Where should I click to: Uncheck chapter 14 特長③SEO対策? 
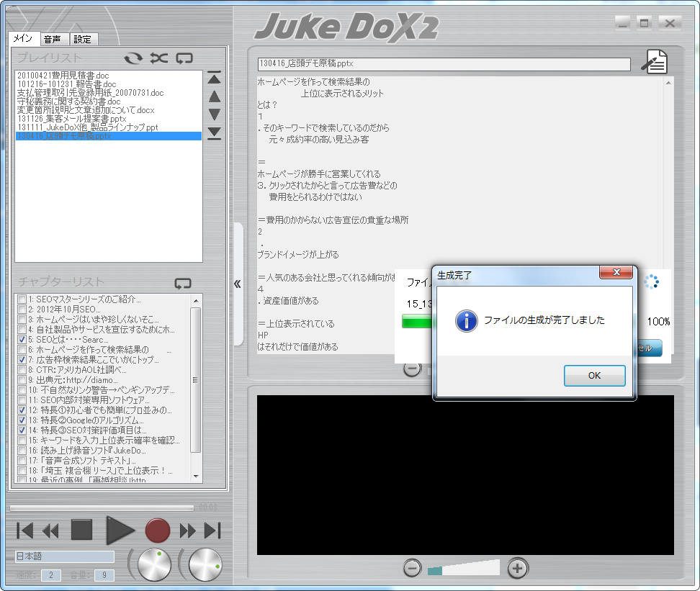coord(22,430)
